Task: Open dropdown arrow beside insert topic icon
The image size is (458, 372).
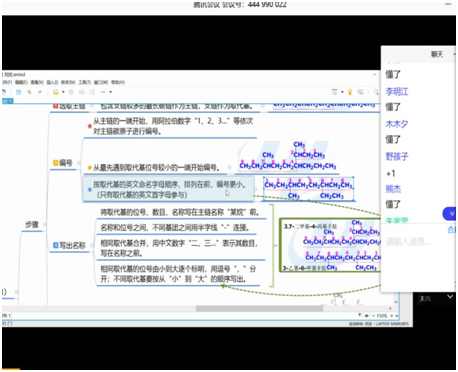Action: (63, 92)
